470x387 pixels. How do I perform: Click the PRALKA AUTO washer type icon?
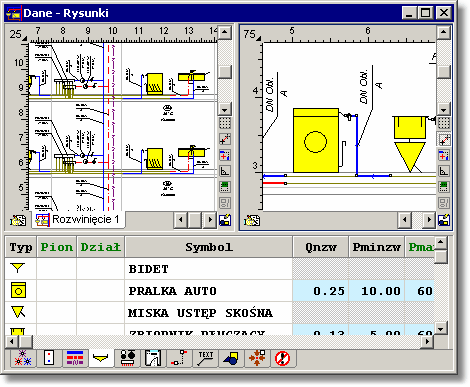pyautogui.click(x=18, y=290)
